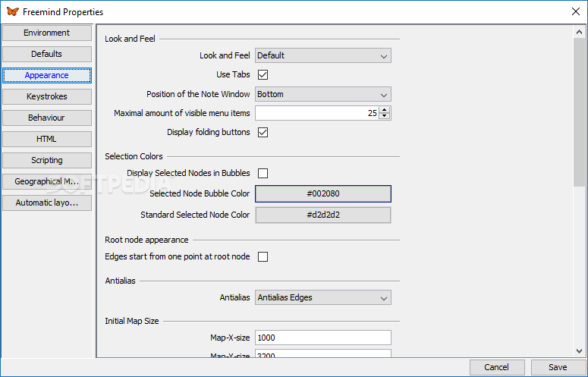
Task: Click the scrollbar down arrow
Action: 579,351
